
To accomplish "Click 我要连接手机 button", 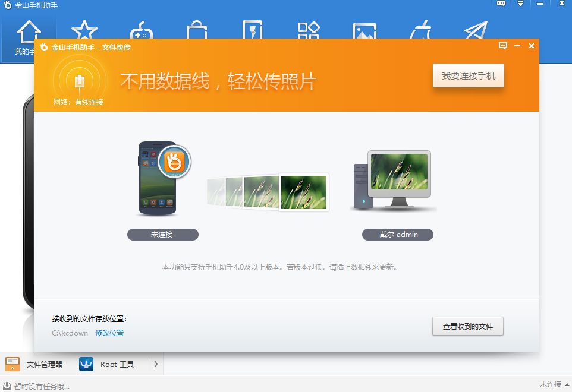I will point(468,76).
